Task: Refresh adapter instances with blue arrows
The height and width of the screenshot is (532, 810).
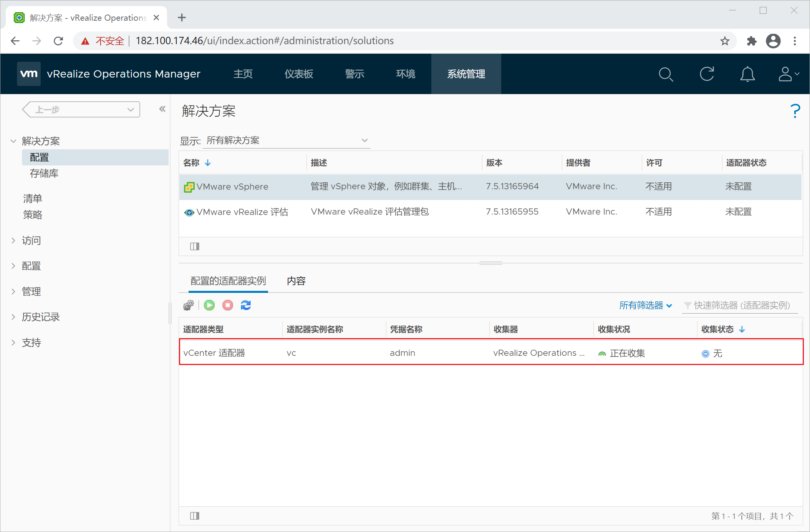Action: [246, 305]
